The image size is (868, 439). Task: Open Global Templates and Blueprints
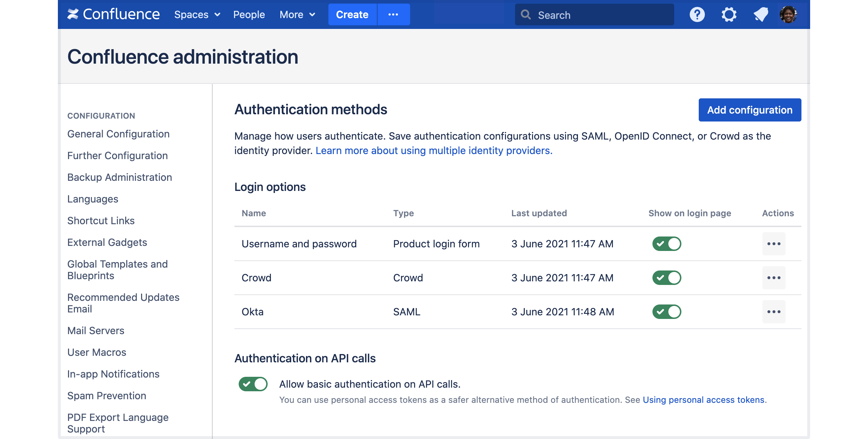click(118, 270)
